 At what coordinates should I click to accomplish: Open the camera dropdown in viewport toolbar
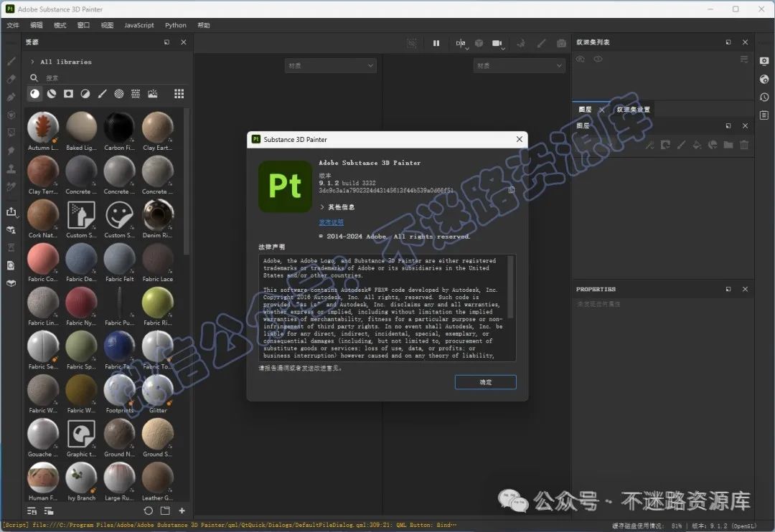point(503,49)
